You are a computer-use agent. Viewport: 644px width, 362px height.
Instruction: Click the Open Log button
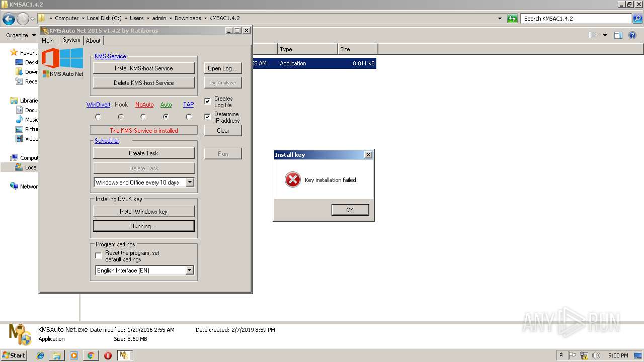[x=223, y=68]
